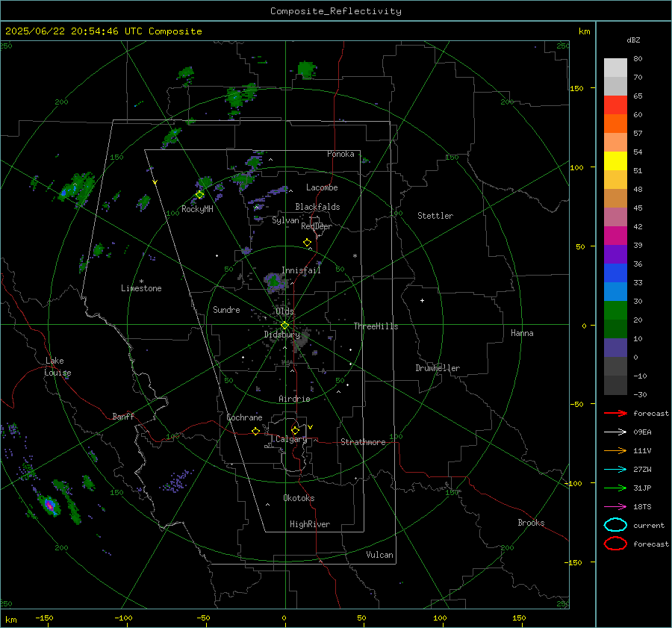Click the Ponoka label
Viewport: 672px width, 628px height.
(x=340, y=155)
